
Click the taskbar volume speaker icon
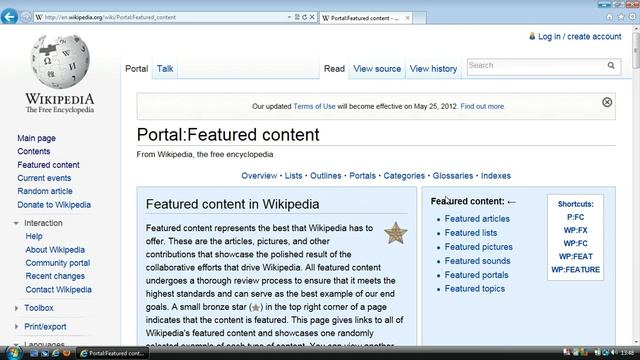(614, 352)
